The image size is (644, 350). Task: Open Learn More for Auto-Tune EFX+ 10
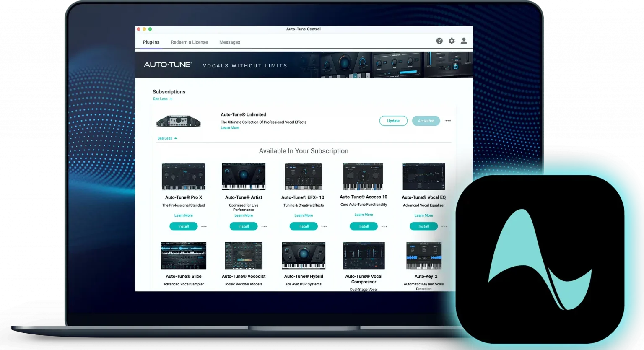click(x=304, y=215)
